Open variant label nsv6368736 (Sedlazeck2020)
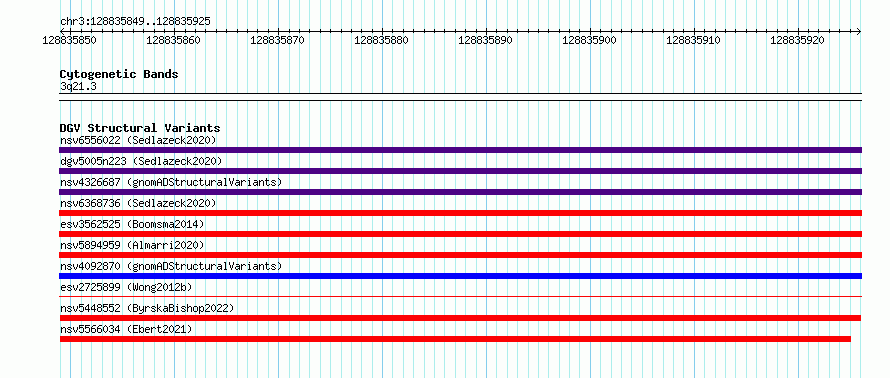 coord(138,203)
